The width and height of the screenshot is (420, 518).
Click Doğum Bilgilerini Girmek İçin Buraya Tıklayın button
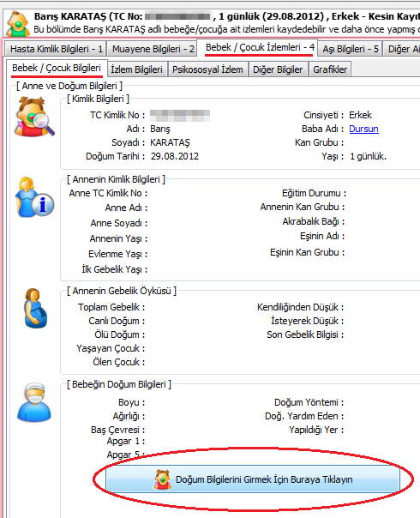coord(253,479)
